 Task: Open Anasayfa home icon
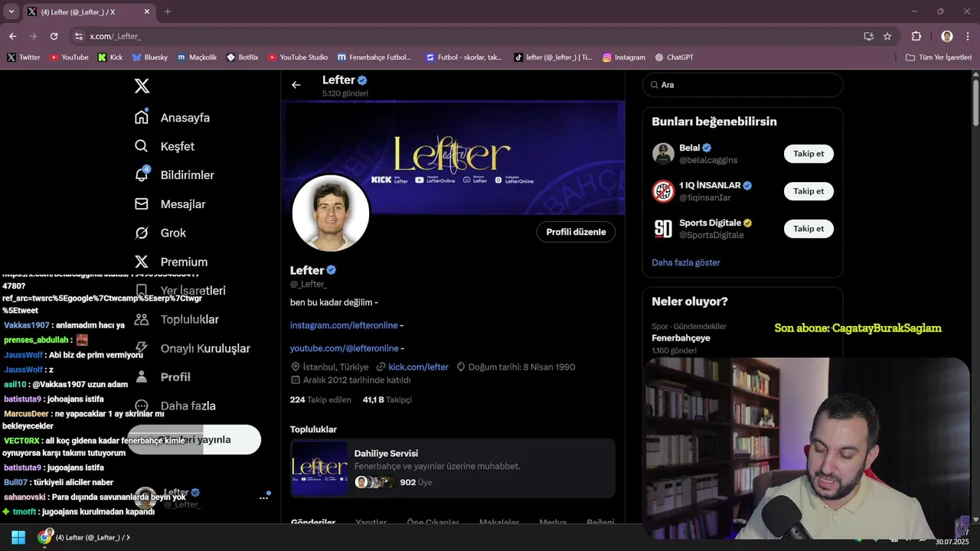142,117
